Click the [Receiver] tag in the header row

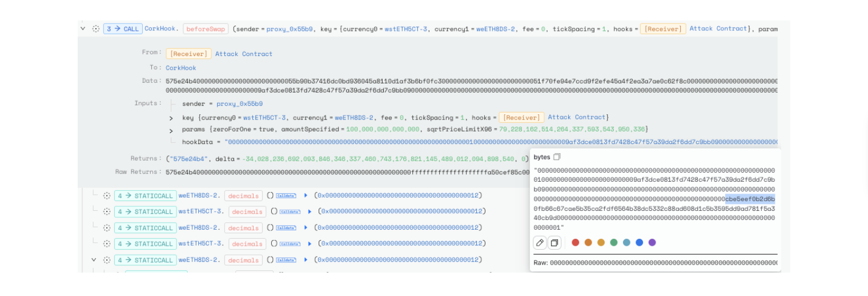[x=662, y=29]
